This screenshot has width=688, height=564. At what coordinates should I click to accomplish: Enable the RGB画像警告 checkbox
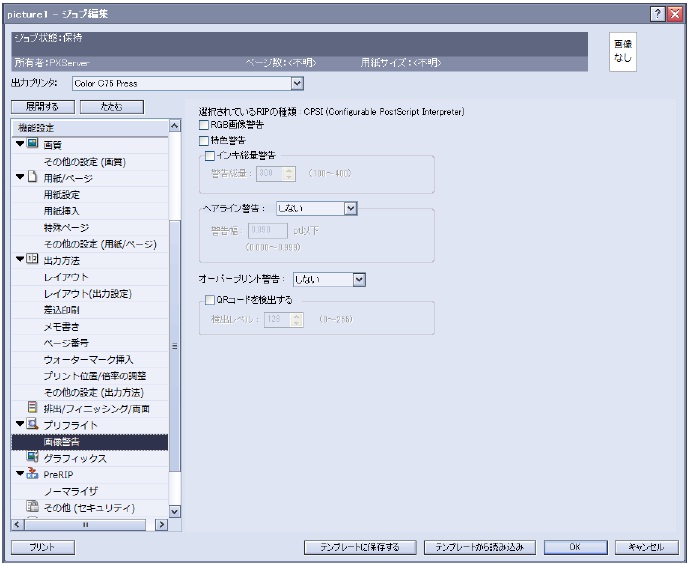tap(205, 125)
